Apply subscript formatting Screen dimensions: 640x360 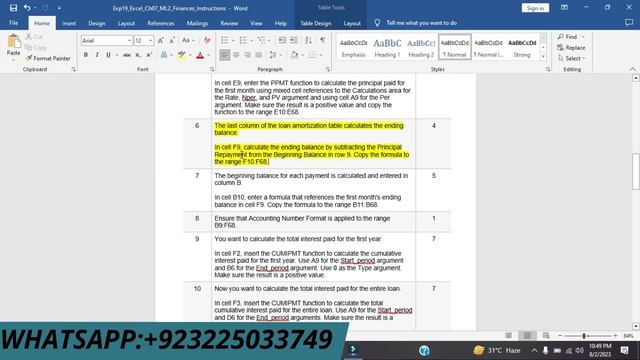pyautogui.click(x=138, y=55)
